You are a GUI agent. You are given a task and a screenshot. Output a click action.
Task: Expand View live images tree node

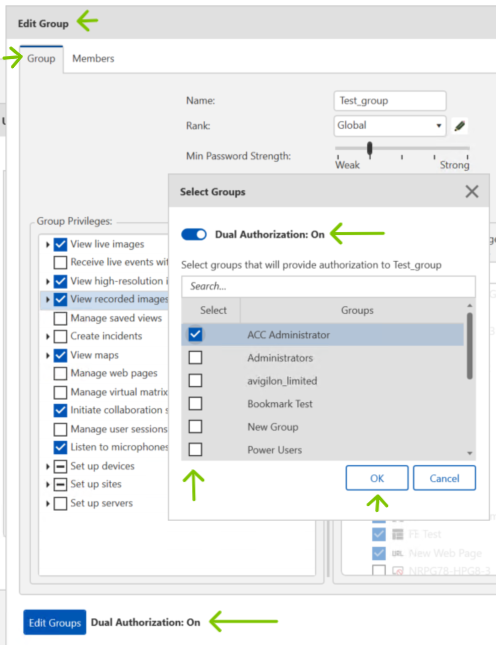tap(48, 245)
